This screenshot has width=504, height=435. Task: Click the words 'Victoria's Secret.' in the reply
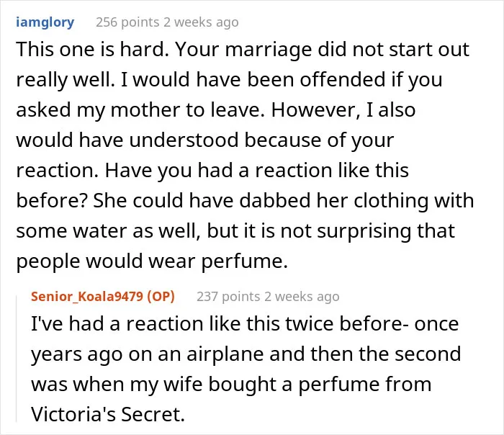[108, 415]
